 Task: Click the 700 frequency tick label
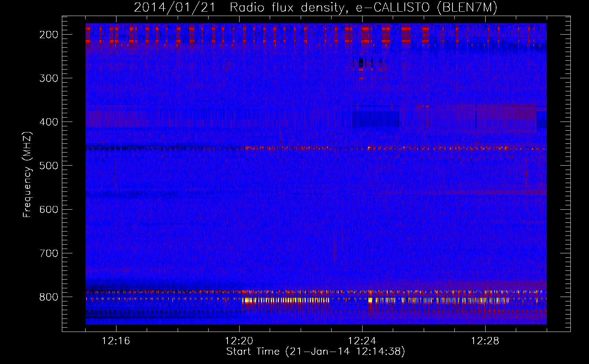pyautogui.click(x=49, y=253)
